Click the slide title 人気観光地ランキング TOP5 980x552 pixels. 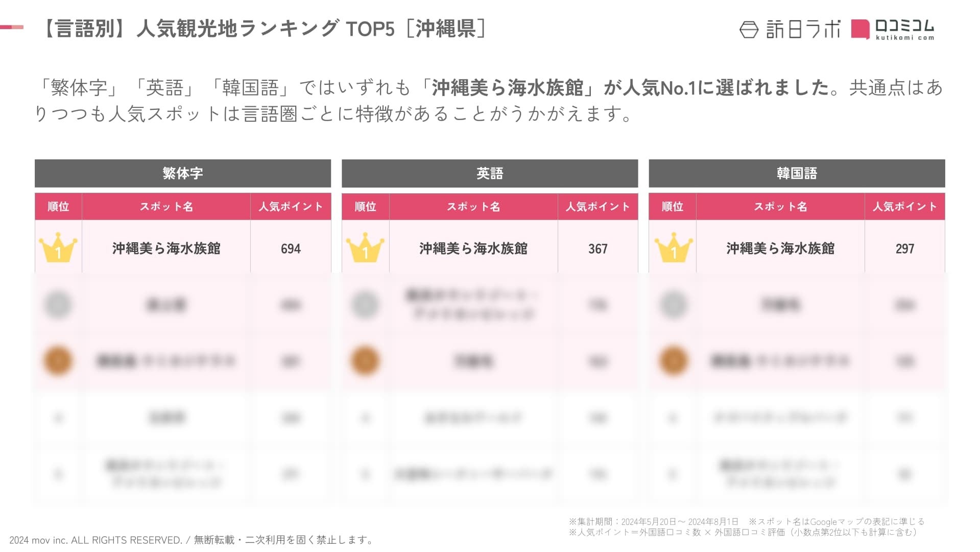pyautogui.click(x=265, y=29)
